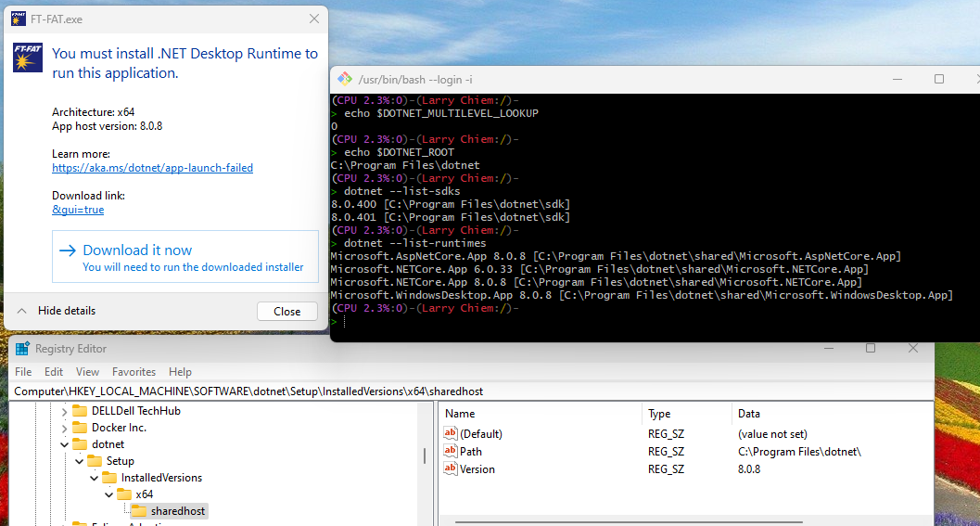Click the DELLDell TechHub folder icon
The image size is (980, 526).
[x=80, y=410]
